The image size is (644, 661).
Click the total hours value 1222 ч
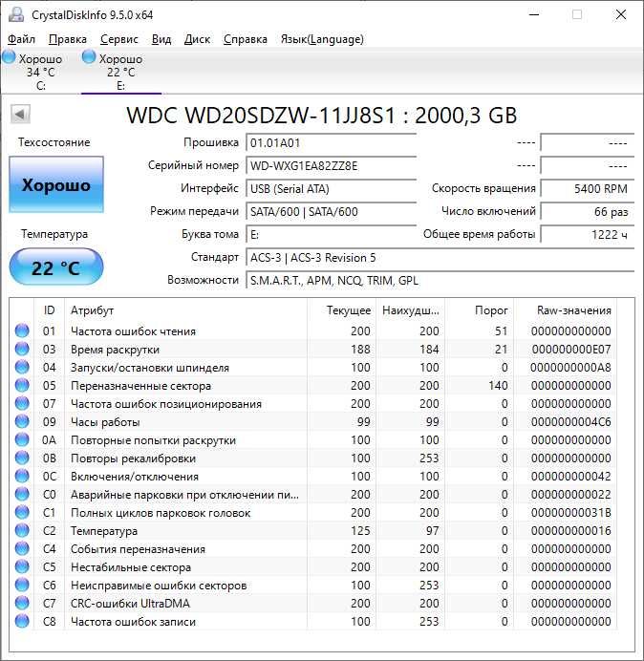tap(587, 234)
